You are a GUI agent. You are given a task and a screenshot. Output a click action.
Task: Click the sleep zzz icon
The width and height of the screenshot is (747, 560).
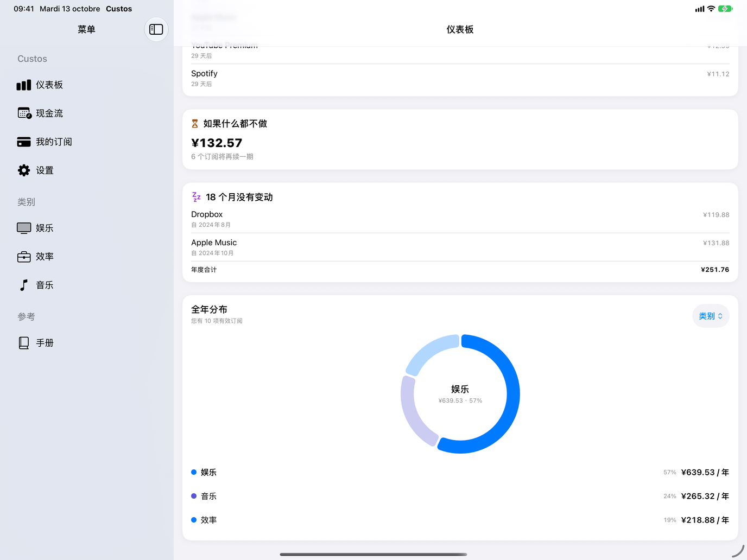point(196,197)
